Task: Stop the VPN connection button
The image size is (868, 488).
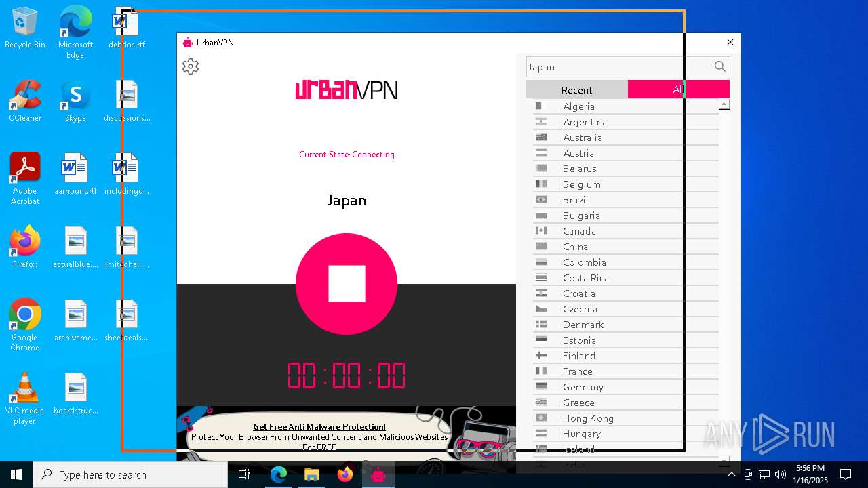Action: (347, 284)
